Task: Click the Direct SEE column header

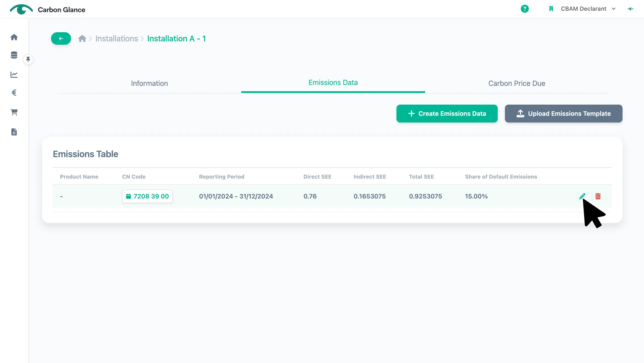Action: coord(317,177)
